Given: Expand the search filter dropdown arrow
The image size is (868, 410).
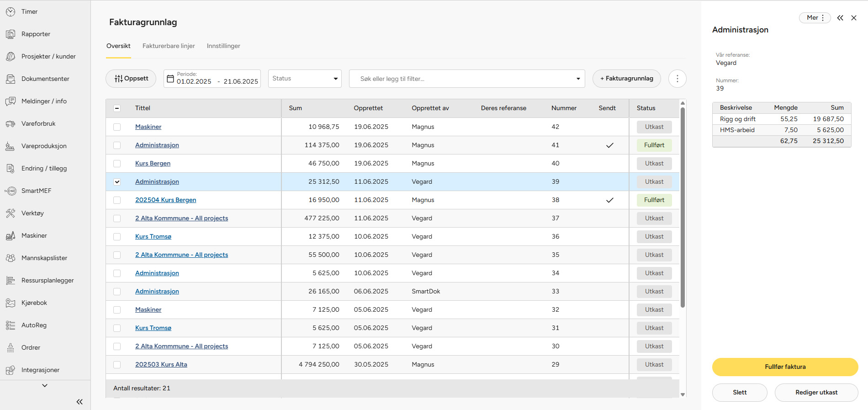Looking at the screenshot, I should pos(578,79).
